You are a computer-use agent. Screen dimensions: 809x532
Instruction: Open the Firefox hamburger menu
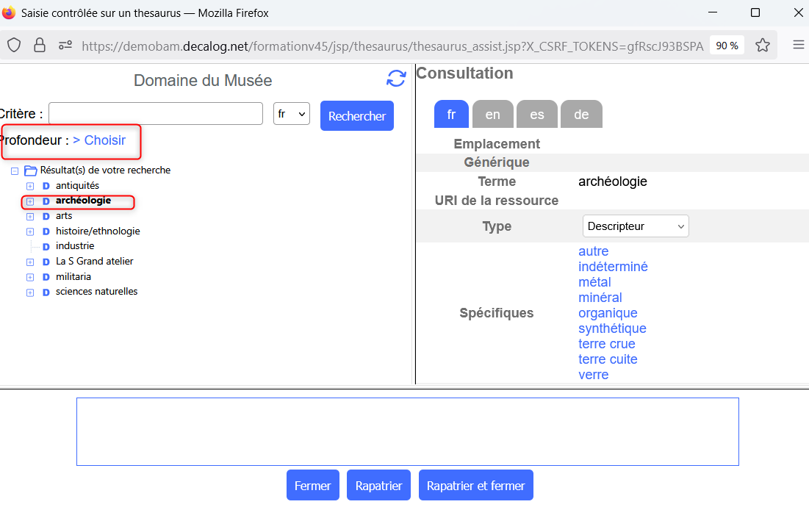(x=798, y=46)
